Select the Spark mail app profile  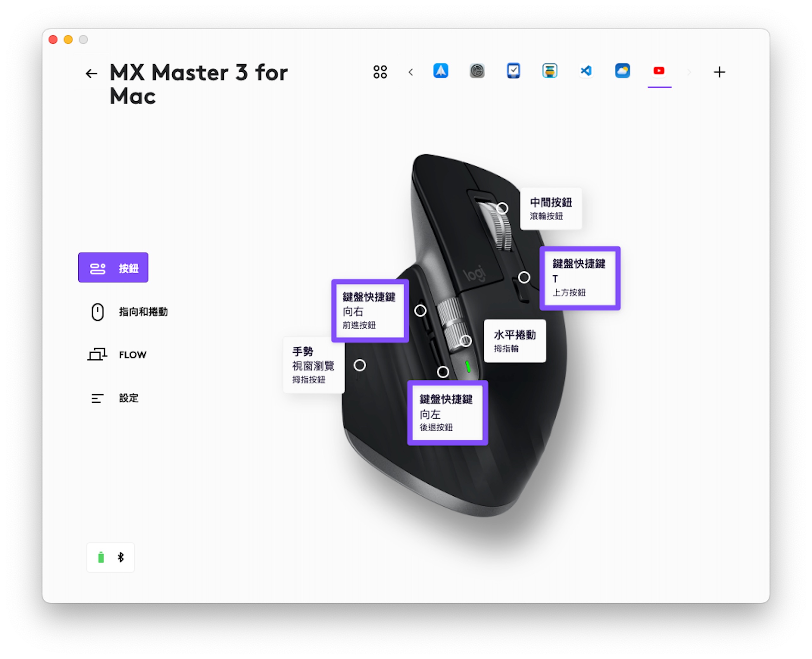pos(440,71)
